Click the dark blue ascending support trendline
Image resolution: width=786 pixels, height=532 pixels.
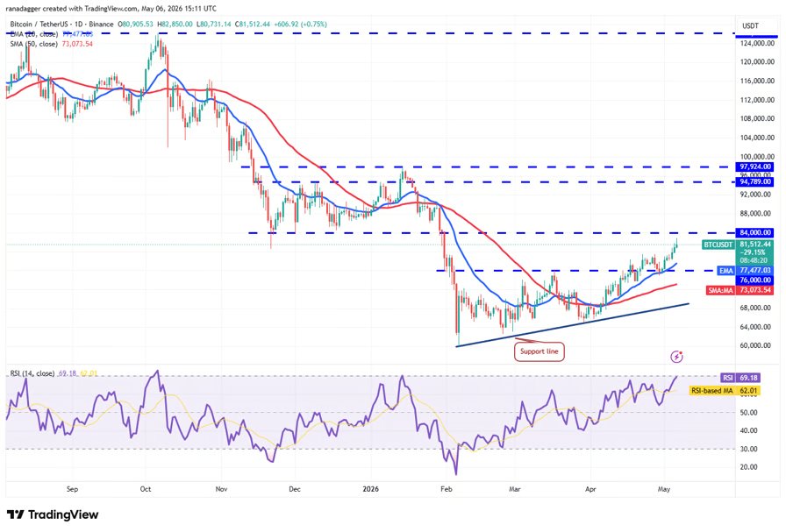point(573,324)
